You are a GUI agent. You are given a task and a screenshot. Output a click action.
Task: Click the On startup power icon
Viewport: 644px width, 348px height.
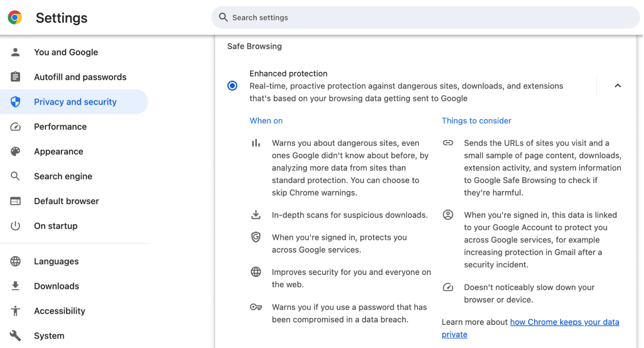click(x=15, y=226)
